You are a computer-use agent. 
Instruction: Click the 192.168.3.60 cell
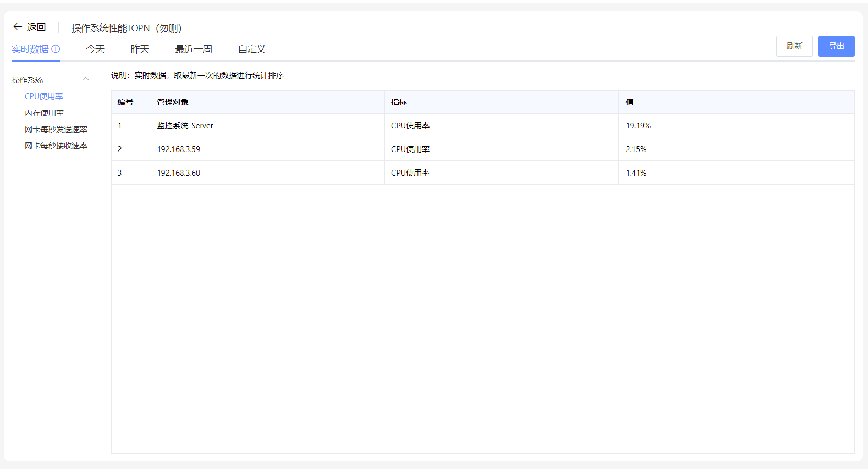point(267,173)
